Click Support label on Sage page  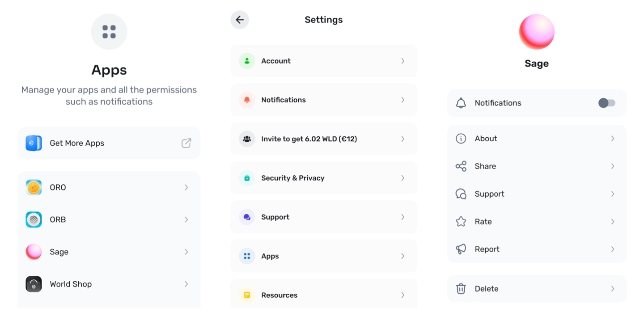[489, 194]
